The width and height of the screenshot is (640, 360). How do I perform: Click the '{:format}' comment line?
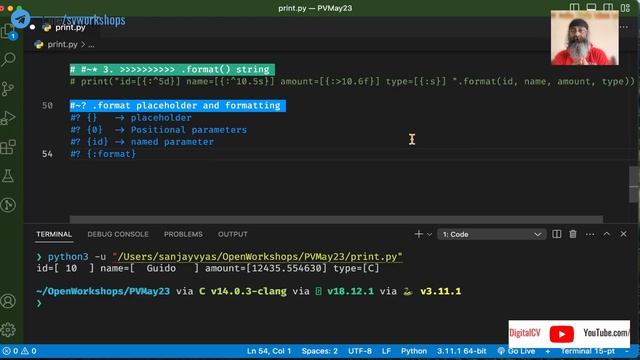pos(103,154)
